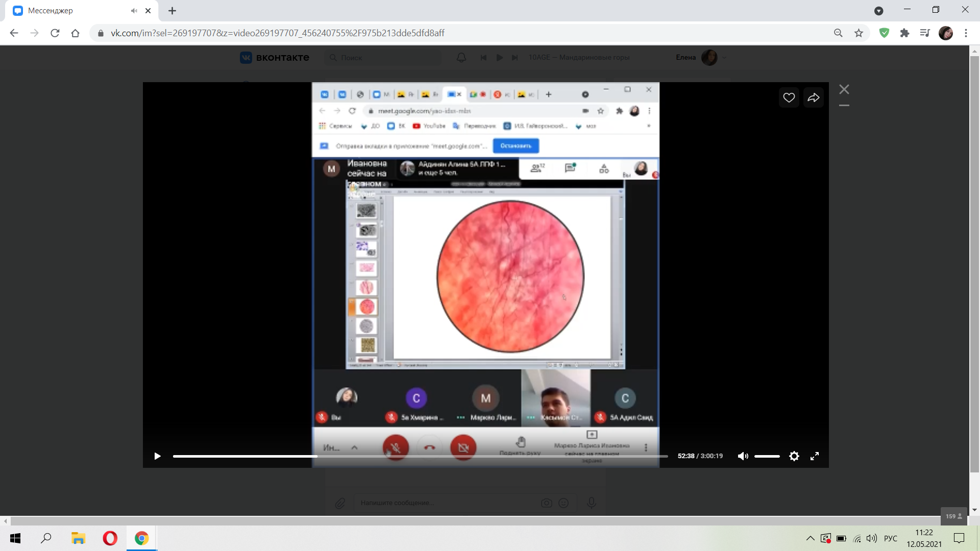Like the video with heart icon
The height and width of the screenshot is (551, 980).
coord(789,97)
